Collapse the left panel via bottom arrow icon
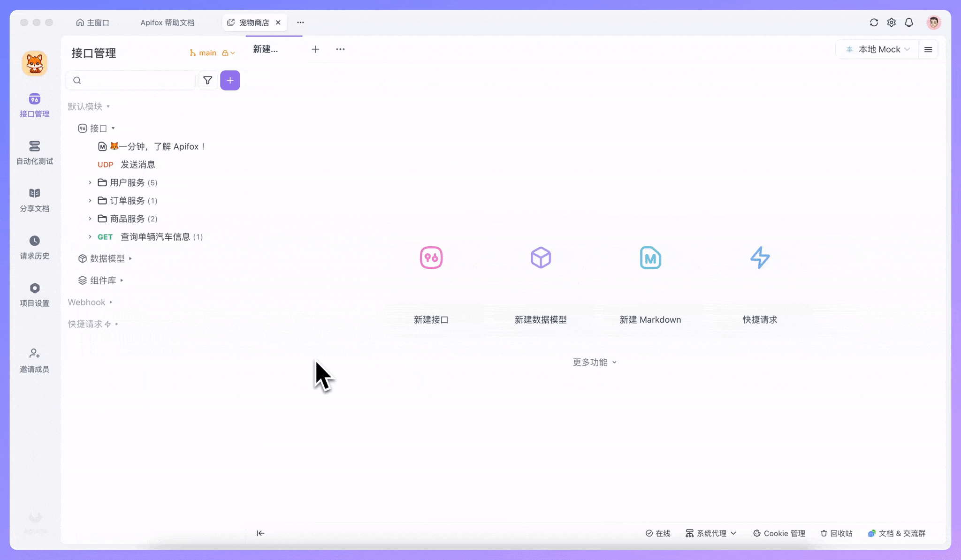The height and width of the screenshot is (560, 961). 260,533
